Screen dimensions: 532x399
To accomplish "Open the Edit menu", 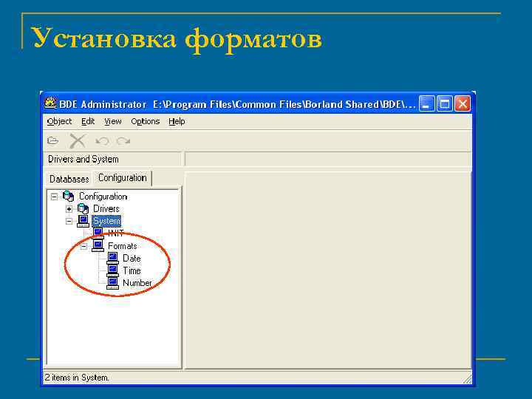I will (88, 121).
